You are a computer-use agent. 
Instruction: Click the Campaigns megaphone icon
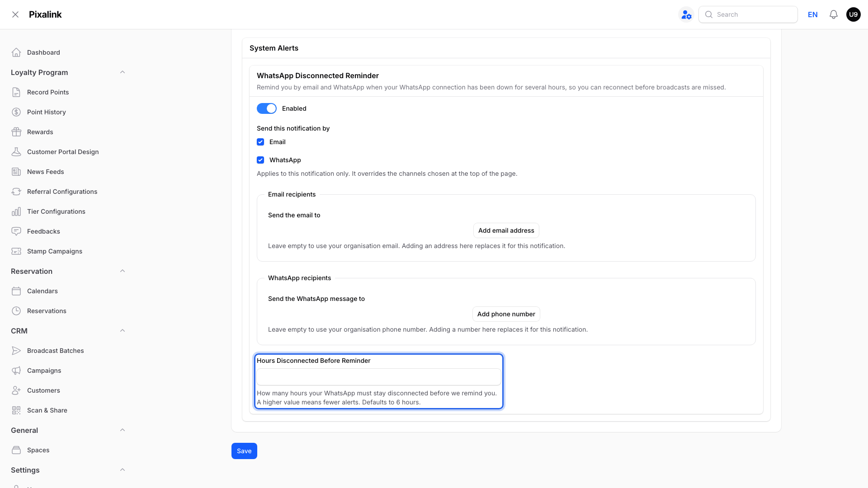coord(16,371)
